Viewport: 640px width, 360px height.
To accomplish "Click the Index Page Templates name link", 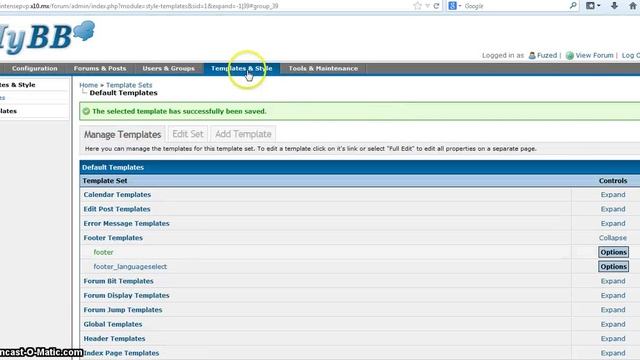I will point(121,353).
